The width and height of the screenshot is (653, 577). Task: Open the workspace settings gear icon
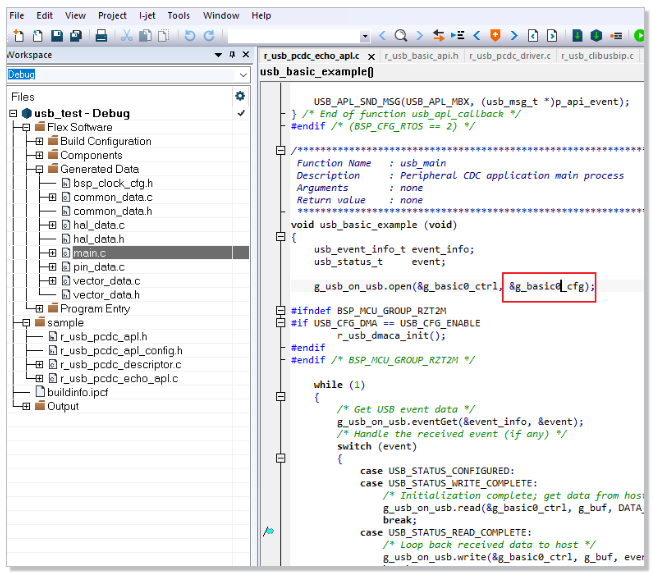click(x=240, y=96)
